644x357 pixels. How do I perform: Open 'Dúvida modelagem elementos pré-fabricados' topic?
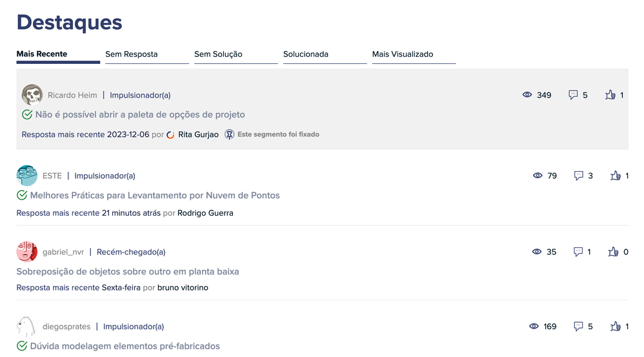(x=125, y=346)
